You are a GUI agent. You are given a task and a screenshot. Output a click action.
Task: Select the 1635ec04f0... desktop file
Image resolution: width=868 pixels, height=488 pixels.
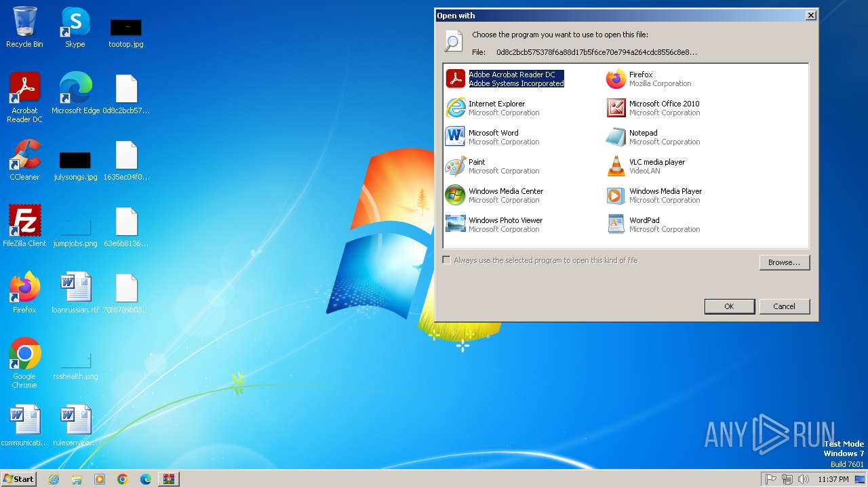[x=126, y=161]
